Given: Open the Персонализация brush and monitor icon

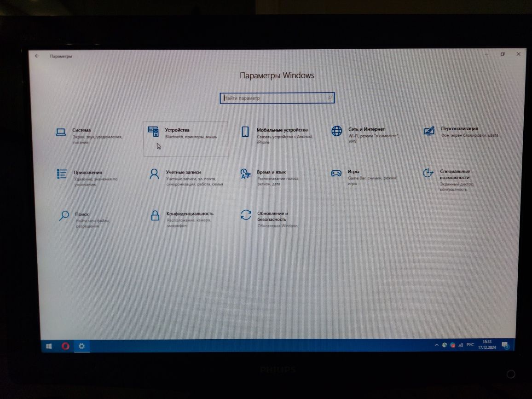Looking at the screenshot, I should 429,130.
